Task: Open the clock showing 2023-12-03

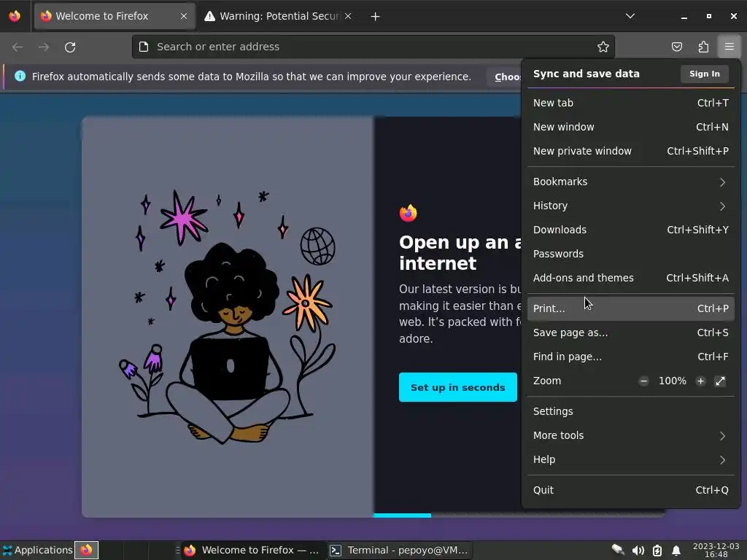Action: pyautogui.click(x=716, y=551)
